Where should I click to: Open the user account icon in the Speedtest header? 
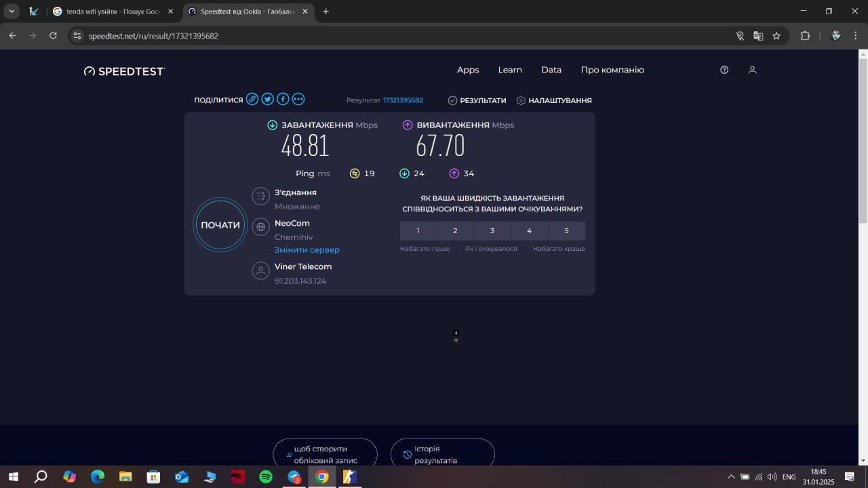coord(752,70)
